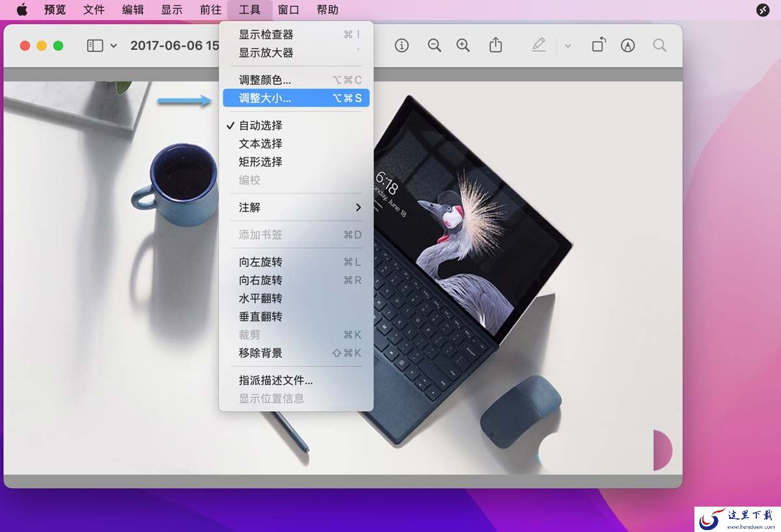
Task: Close the open 工具 menu title
Action: [x=250, y=10]
